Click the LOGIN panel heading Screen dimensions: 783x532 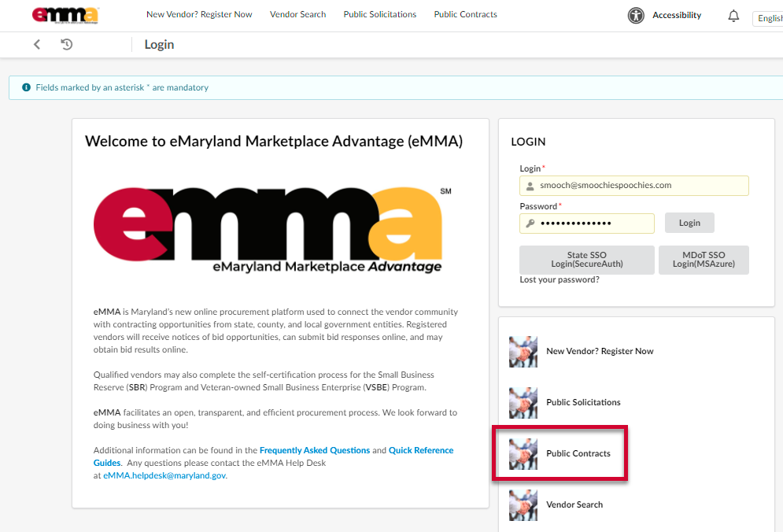(528, 142)
